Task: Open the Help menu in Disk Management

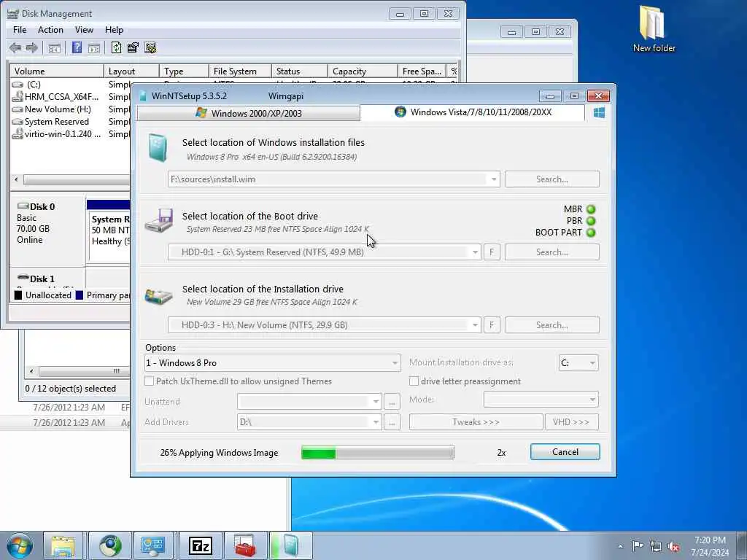Action: pyautogui.click(x=114, y=30)
